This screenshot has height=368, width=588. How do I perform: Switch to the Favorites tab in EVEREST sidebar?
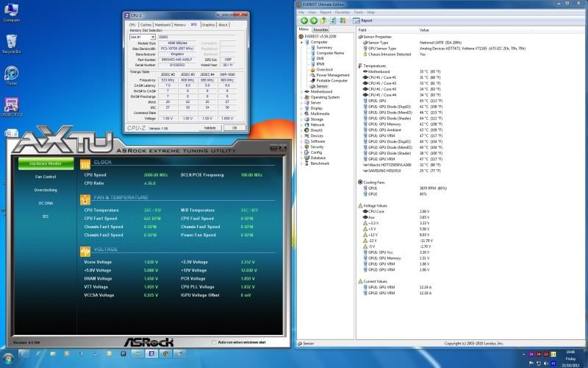(x=320, y=29)
